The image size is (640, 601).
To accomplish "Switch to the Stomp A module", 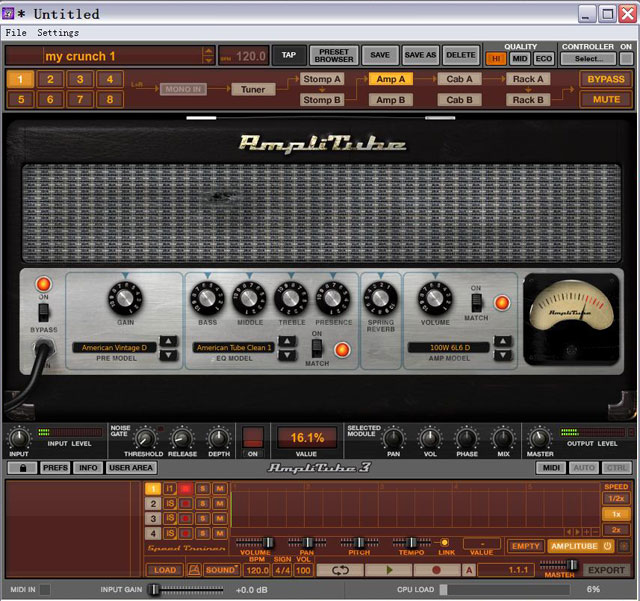I will [322, 79].
